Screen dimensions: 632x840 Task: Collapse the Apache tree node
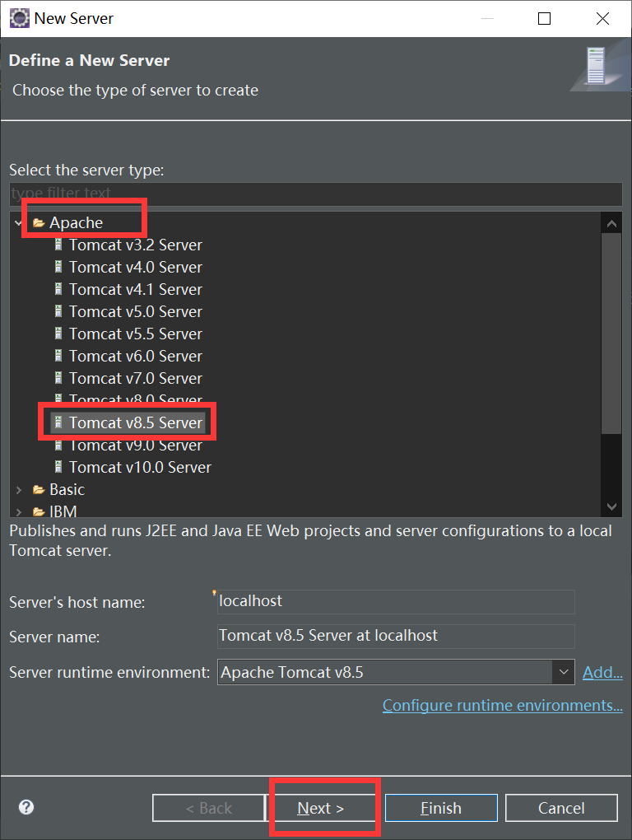[x=19, y=223]
